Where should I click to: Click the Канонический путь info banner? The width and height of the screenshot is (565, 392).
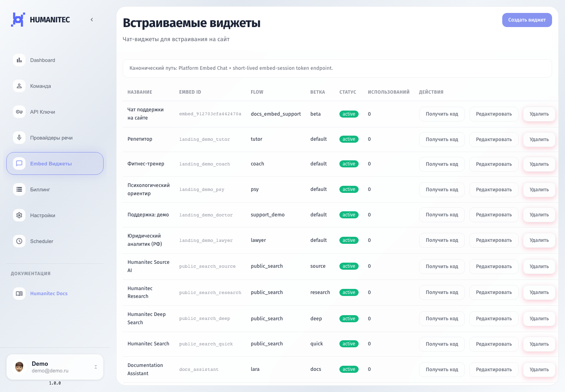(337, 68)
